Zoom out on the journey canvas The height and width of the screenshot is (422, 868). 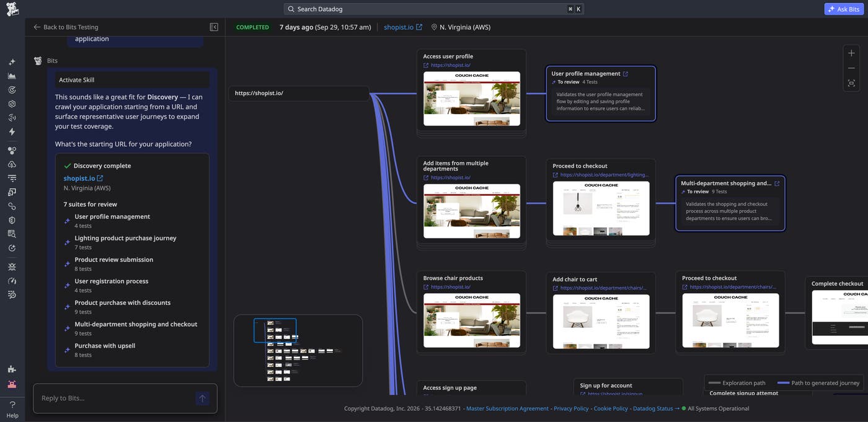pos(851,68)
